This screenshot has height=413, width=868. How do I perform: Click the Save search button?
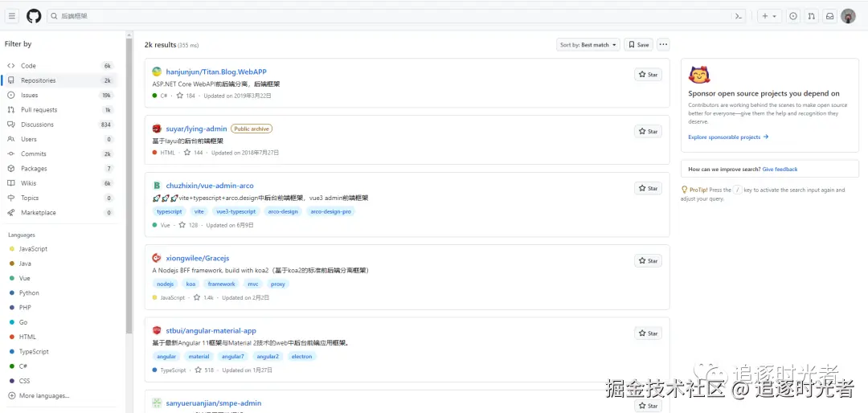click(x=638, y=45)
